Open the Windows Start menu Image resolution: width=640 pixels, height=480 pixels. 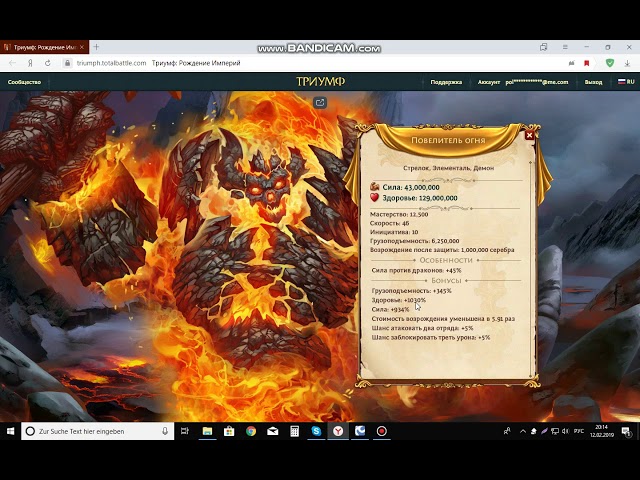(11, 431)
